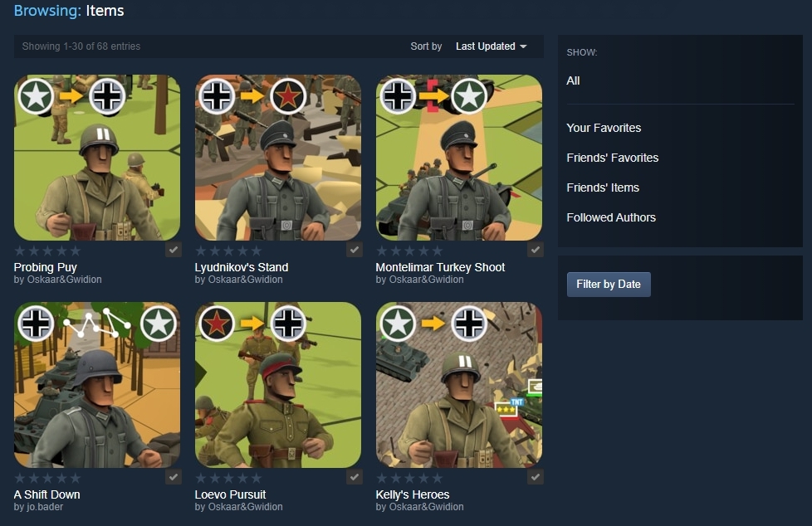Image resolution: width=812 pixels, height=526 pixels.
Task: Click the US star icon on Montelimar Turkey Shoot
Action: pyautogui.click(x=468, y=96)
